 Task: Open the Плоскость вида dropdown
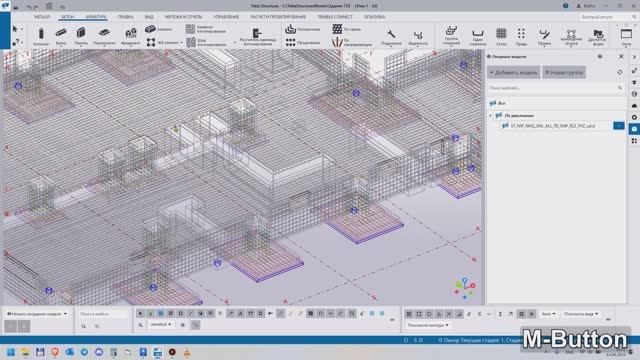pyautogui.click(x=581, y=314)
